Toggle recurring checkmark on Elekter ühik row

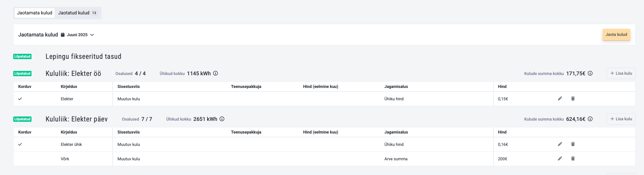pyautogui.click(x=20, y=144)
